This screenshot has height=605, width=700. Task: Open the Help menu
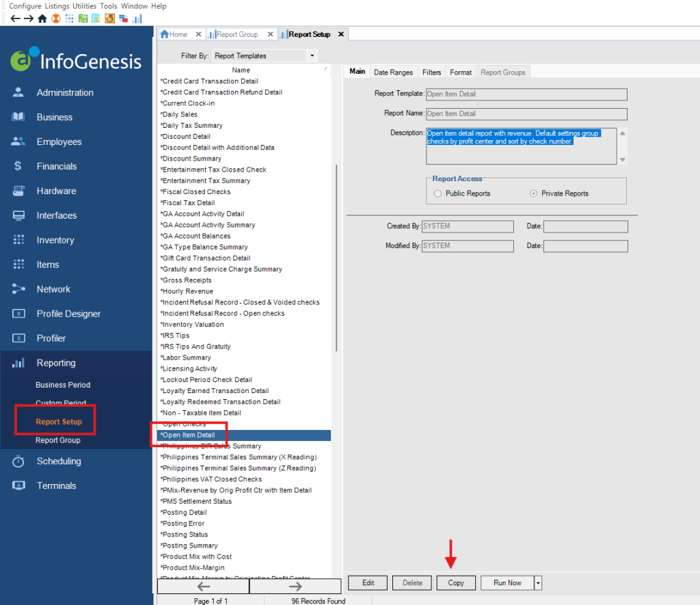(159, 5)
